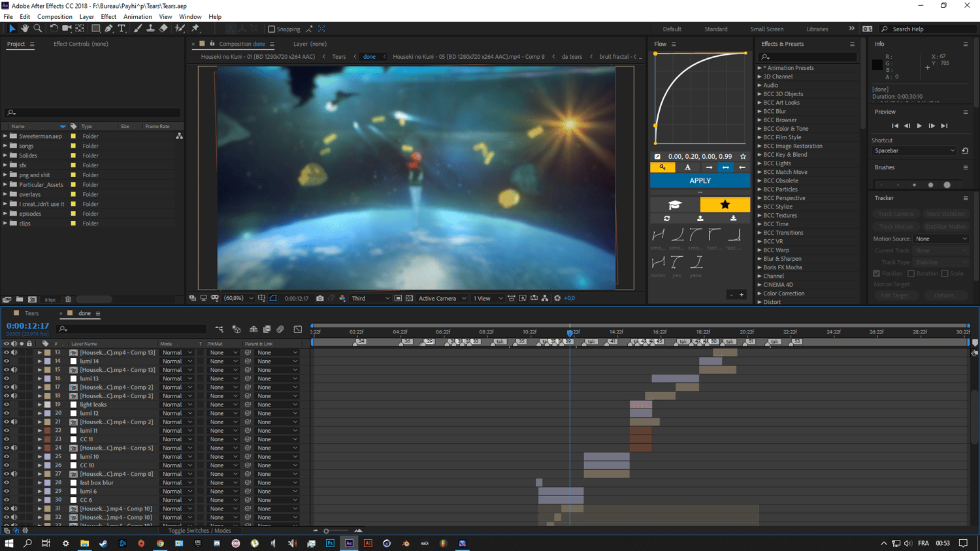The width and height of the screenshot is (980, 551).
Task: Pick the Pen tool
Action: [x=108, y=29]
